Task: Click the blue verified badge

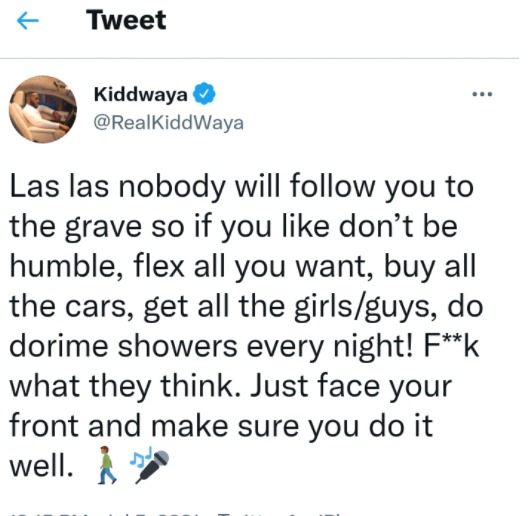Action: tap(204, 94)
